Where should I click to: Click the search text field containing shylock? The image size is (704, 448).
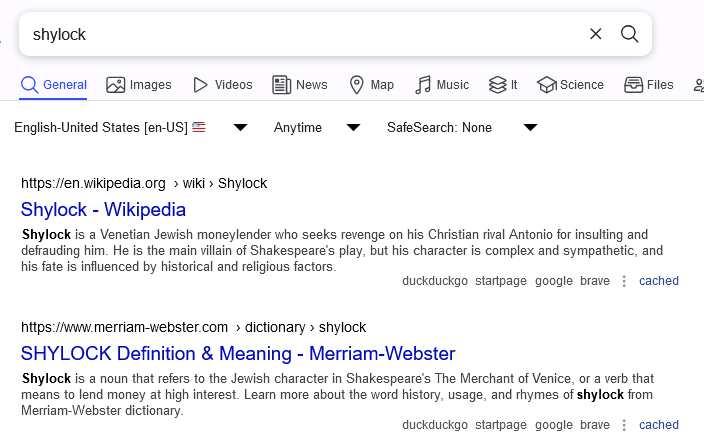[305, 34]
